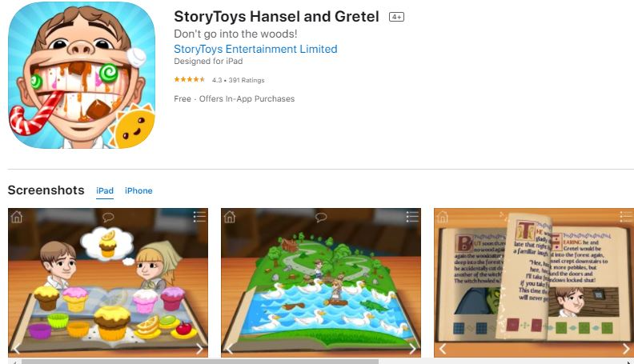Switch to the iPad screenshots tab

[105, 190]
